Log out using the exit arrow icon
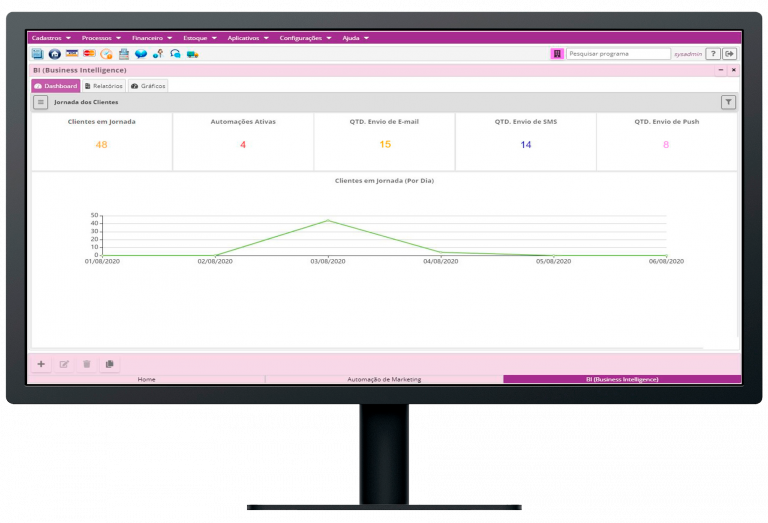 click(730, 54)
